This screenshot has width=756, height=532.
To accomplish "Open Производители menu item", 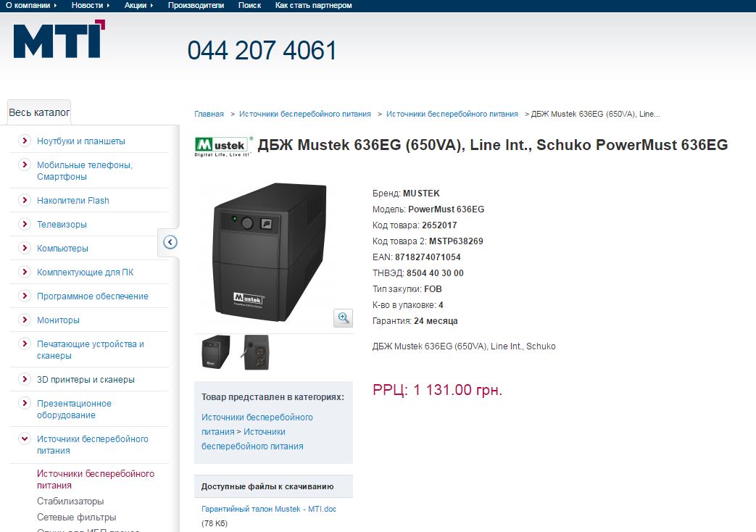I will coord(196,5).
